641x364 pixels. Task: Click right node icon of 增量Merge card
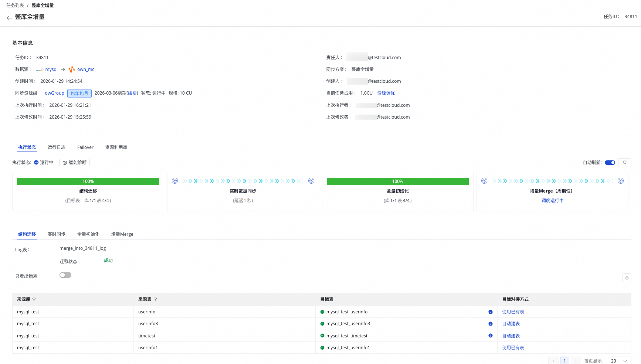621,181
